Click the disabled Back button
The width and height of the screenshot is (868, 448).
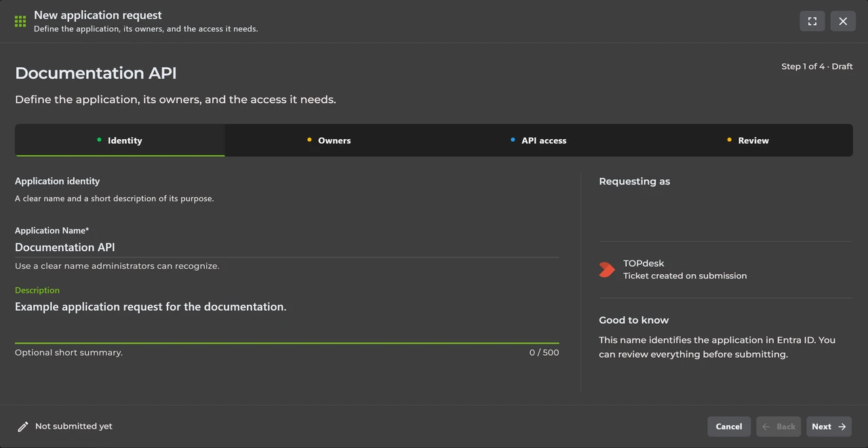point(778,426)
